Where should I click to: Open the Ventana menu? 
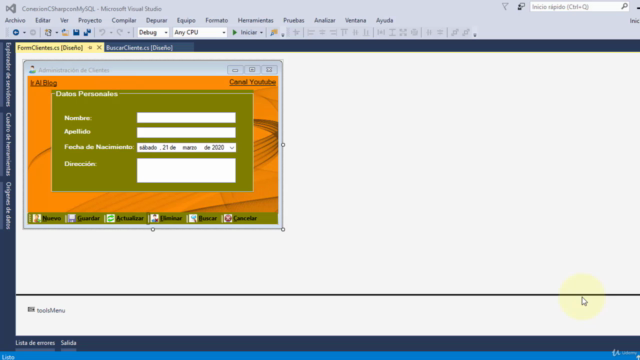(x=355, y=20)
